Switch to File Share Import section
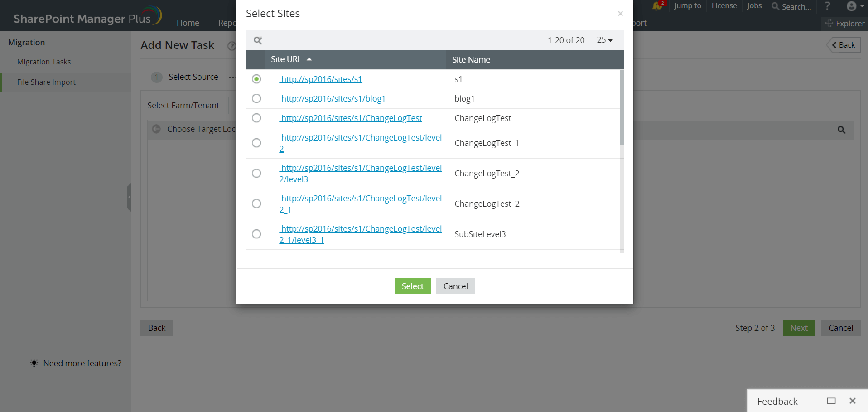This screenshot has width=868, height=412. pos(46,82)
